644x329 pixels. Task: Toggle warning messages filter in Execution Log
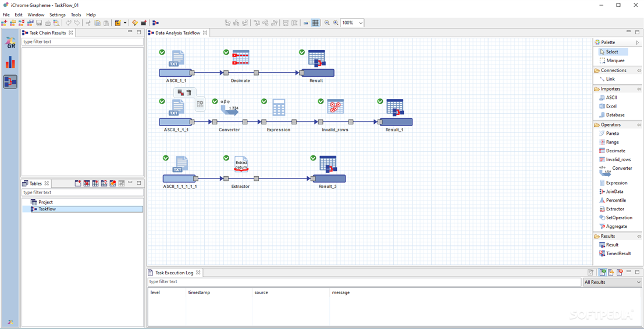[x=611, y=272]
